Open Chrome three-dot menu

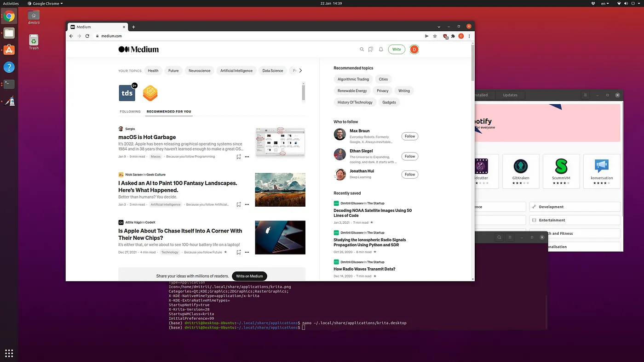469,36
